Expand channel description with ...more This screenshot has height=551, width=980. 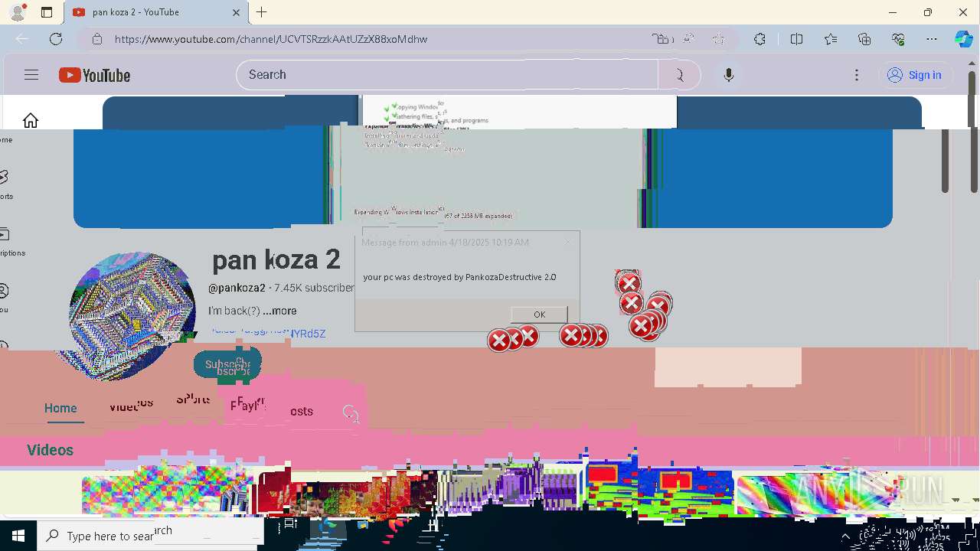279,311
